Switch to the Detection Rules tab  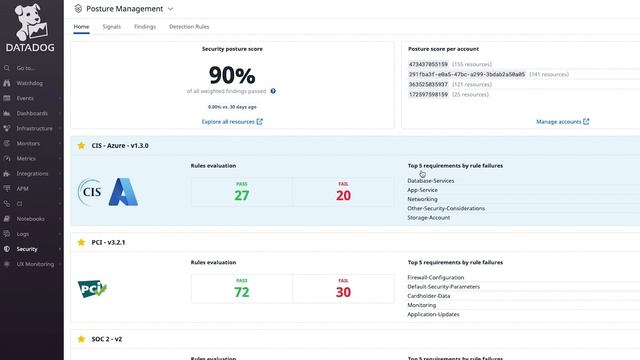(x=189, y=27)
